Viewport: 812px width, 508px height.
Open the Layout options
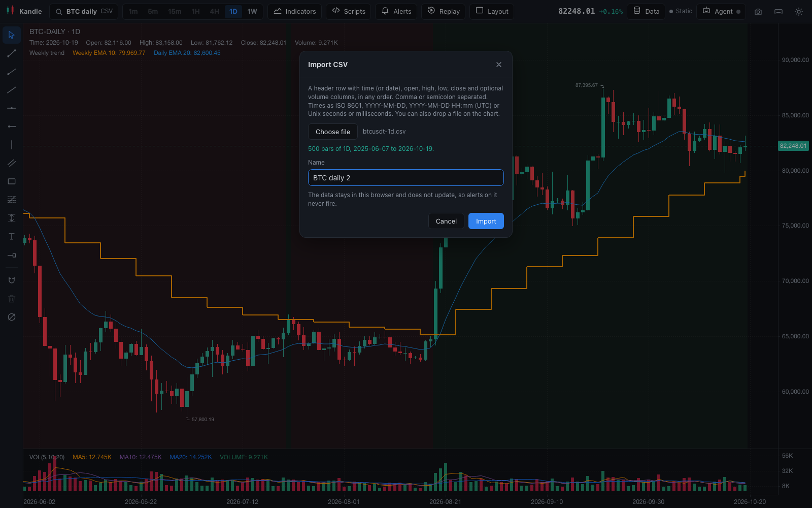click(492, 11)
